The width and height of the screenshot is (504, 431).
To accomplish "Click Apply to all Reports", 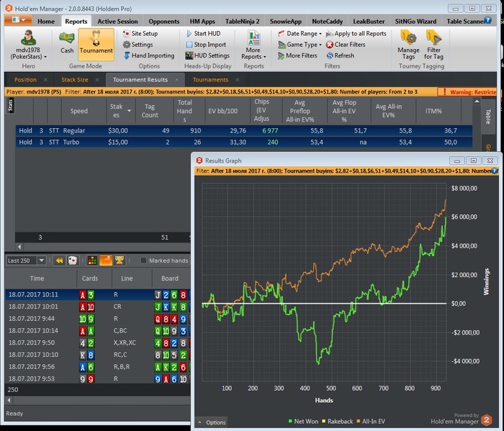I will pyautogui.click(x=356, y=33).
